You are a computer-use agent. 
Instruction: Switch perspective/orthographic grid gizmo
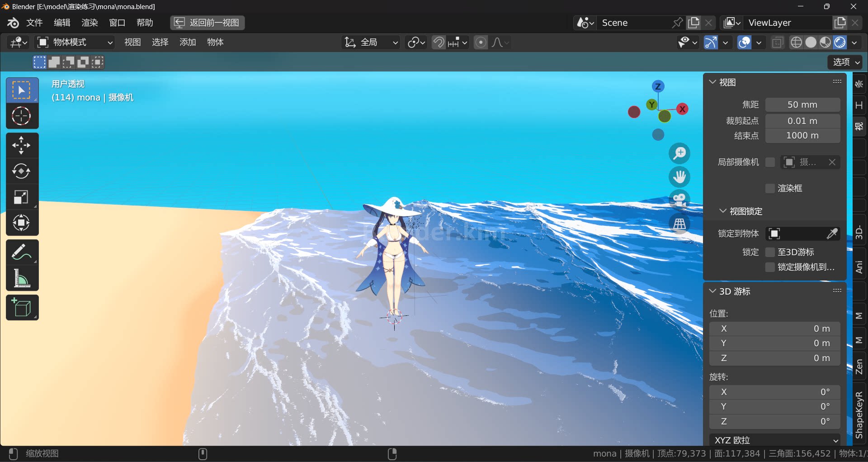coord(679,224)
